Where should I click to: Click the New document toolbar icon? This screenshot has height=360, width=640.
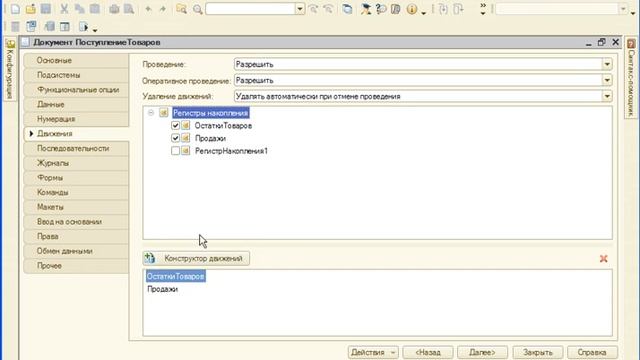click(16, 9)
